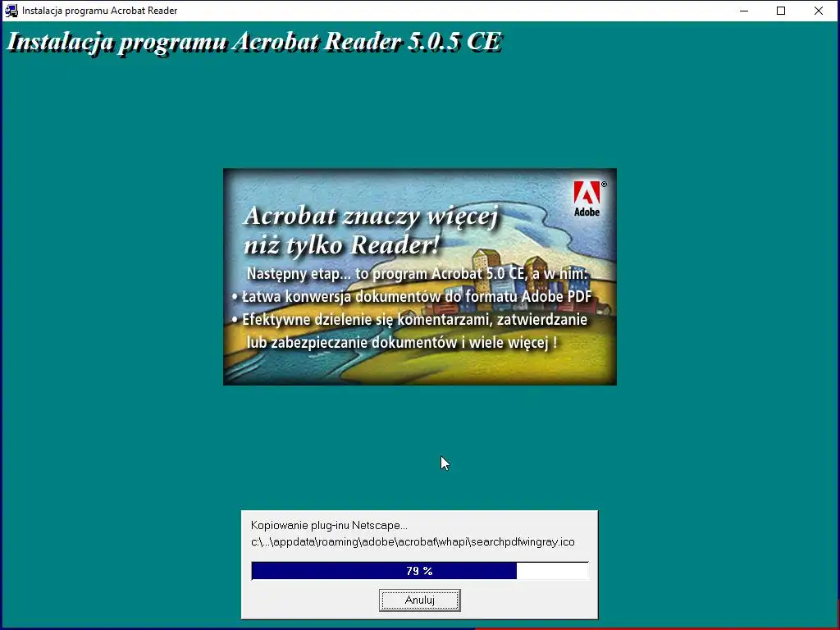840x630 pixels.
Task: Click the searchpdfwingray.ico file path text
Action: point(413,541)
